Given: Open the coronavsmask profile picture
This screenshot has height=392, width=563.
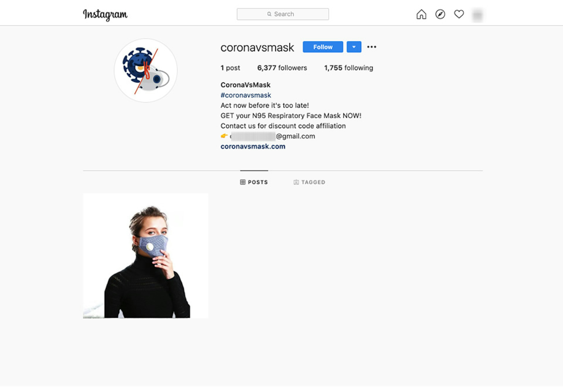Looking at the screenshot, I should [146, 70].
